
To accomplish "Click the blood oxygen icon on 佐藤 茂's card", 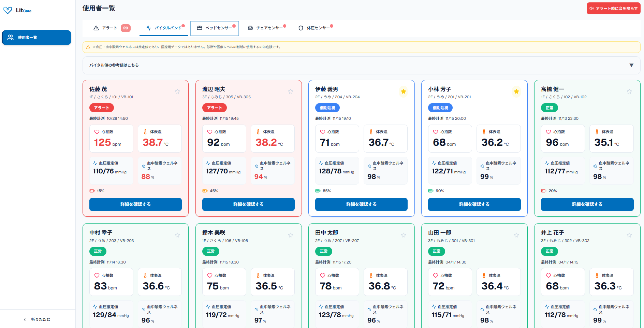I will [x=143, y=166].
